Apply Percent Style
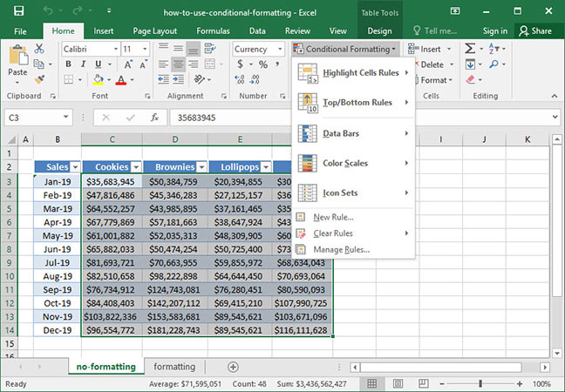Viewport: 565px width, 392px height. [263, 64]
